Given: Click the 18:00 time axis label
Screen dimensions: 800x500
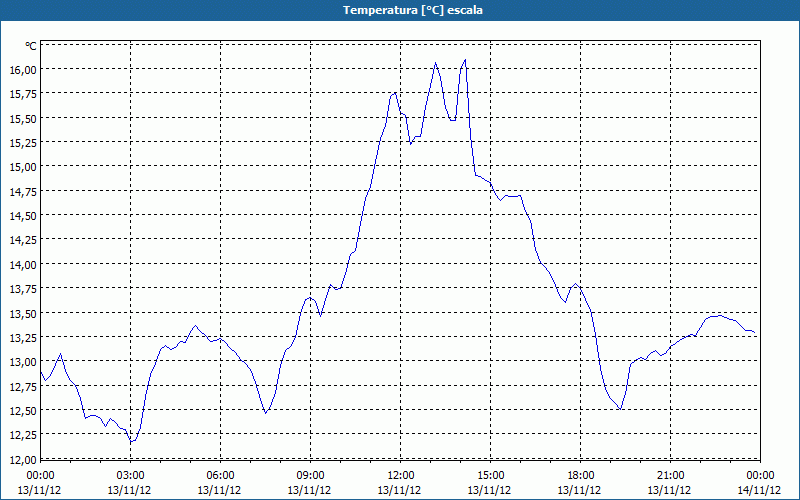Looking at the screenshot, I should click(581, 476).
